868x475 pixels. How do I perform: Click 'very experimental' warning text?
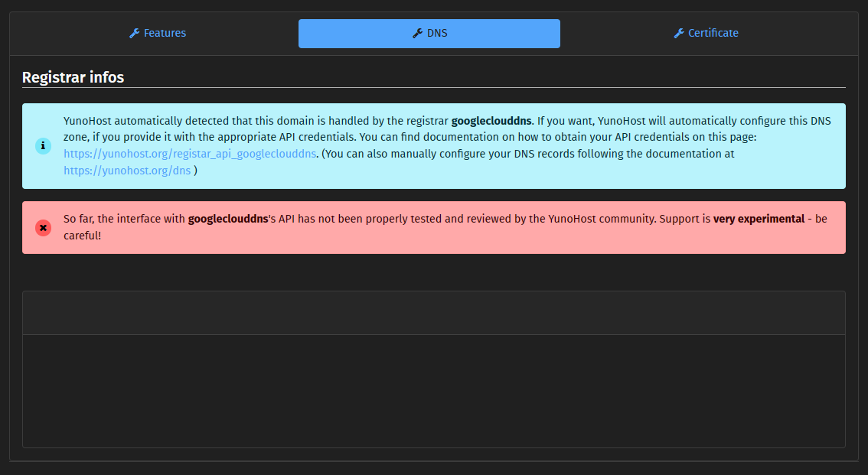(759, 219)
